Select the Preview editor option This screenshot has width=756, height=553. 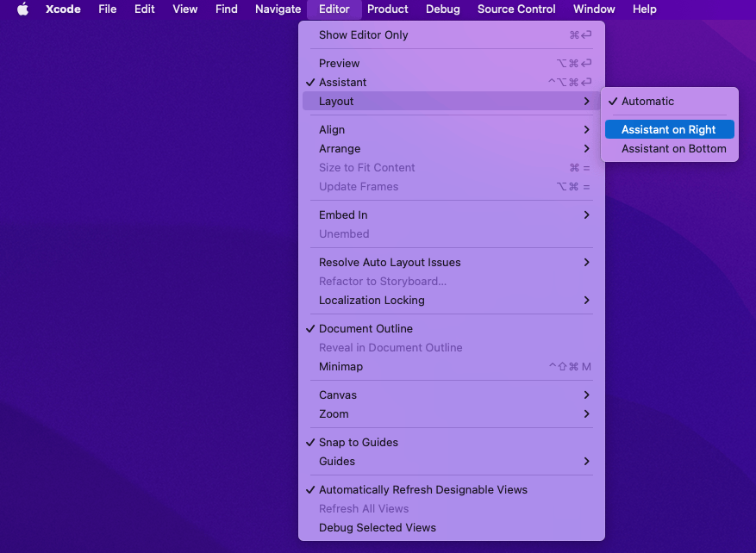coord(452,63)
